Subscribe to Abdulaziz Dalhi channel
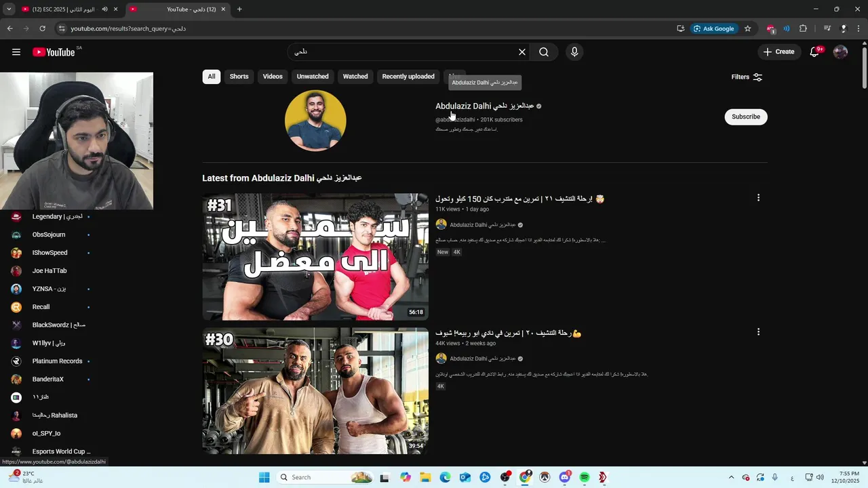The image size is (868, 488). tap(746, 117)
